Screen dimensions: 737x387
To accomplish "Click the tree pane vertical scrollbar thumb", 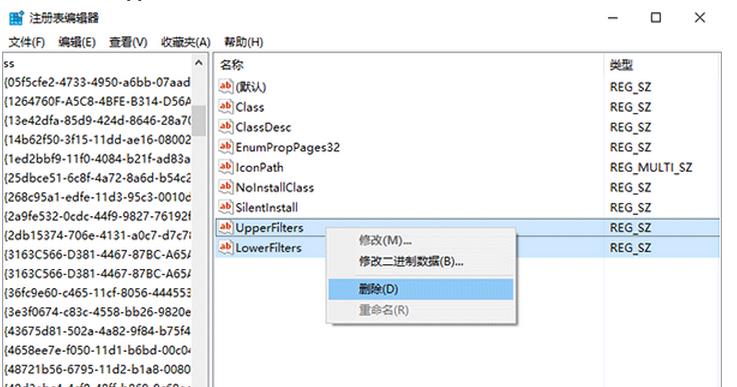I will coord(199,120).
